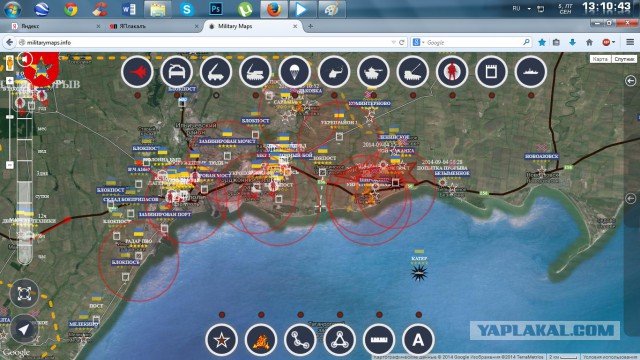
Task: Pick the star marker tool at bottom
Action: [222, 340]
